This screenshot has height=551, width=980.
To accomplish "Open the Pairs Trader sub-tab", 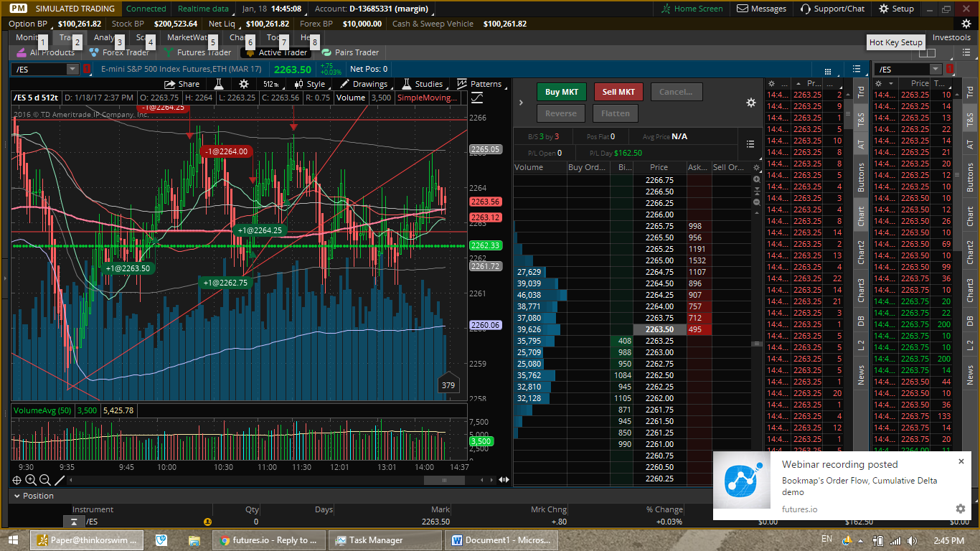I will click(350, 52).
